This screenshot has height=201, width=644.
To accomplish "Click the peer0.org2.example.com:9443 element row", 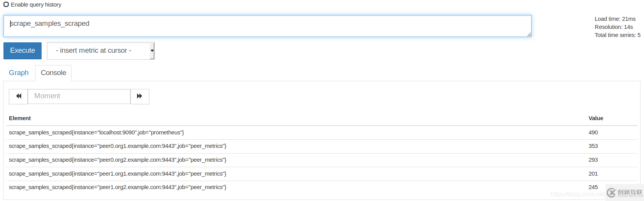I will (x=118, y=160).
